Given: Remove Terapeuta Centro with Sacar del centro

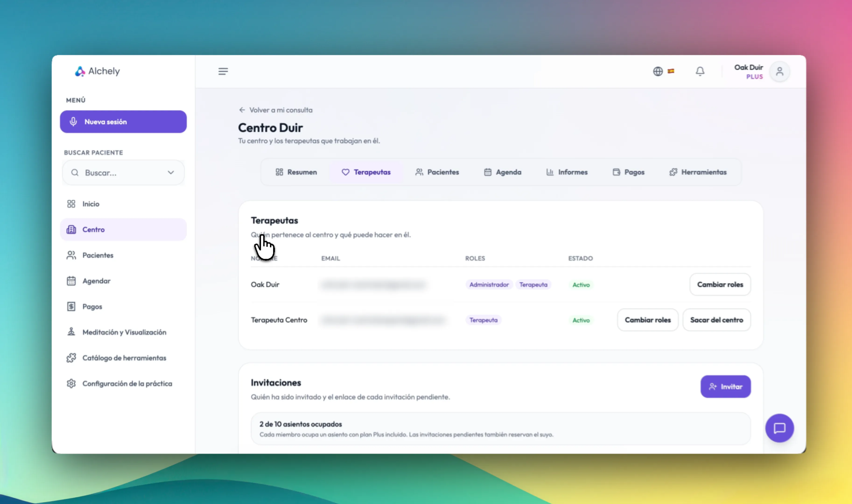Looking at the screenshot, I should pos(716,320).
